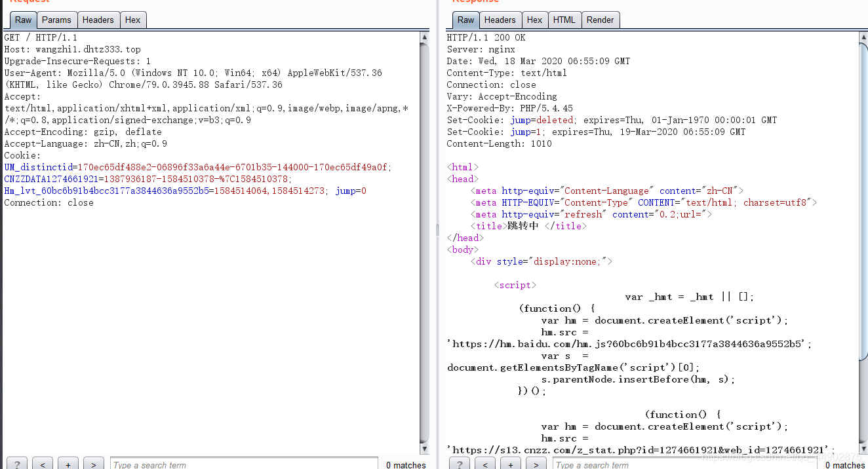Click the UM_distinctid cookie value line

198,167
